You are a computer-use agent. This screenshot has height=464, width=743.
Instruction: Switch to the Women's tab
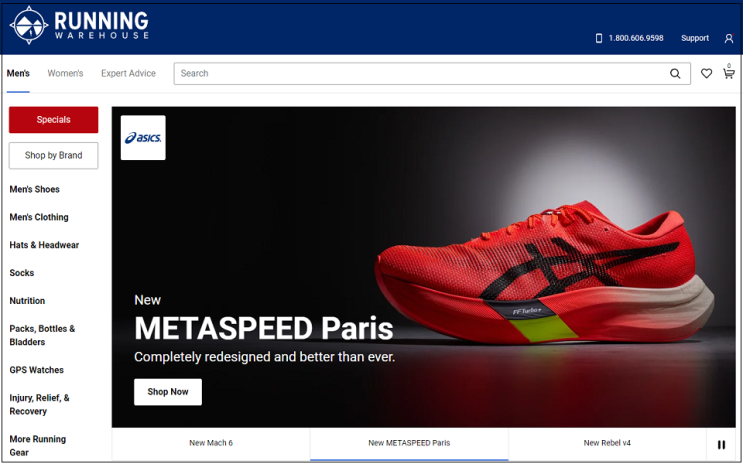[x=65, y=73]
